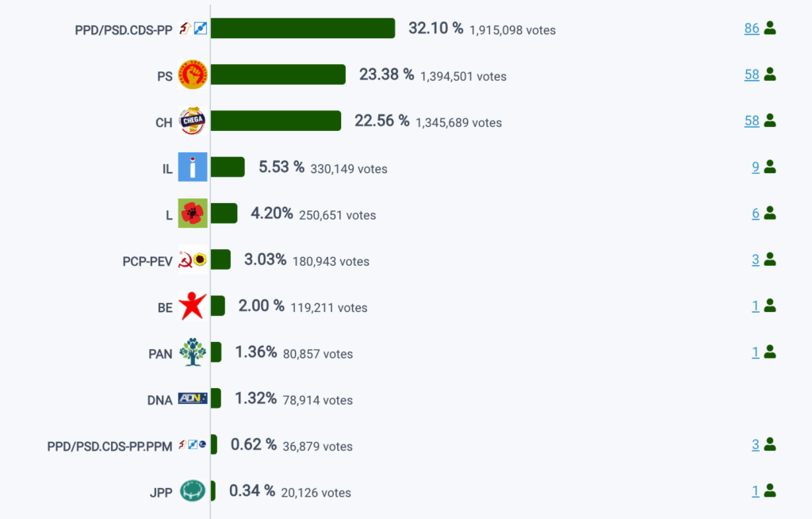The image size is (812, 519).
Task: Click the PPD/PSD.CDS-PP.PPM coalition logos
Action: coord(193,444)
